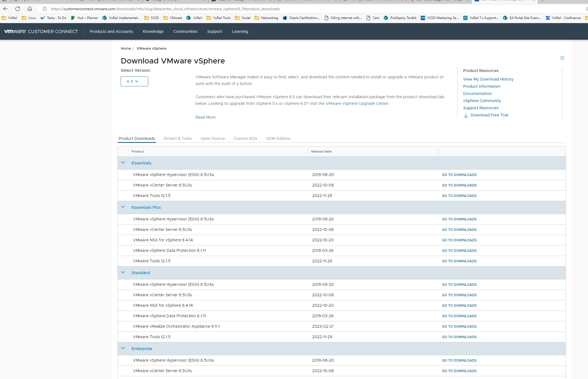
Task: View site security lock icon
Action: coord(45,9)
